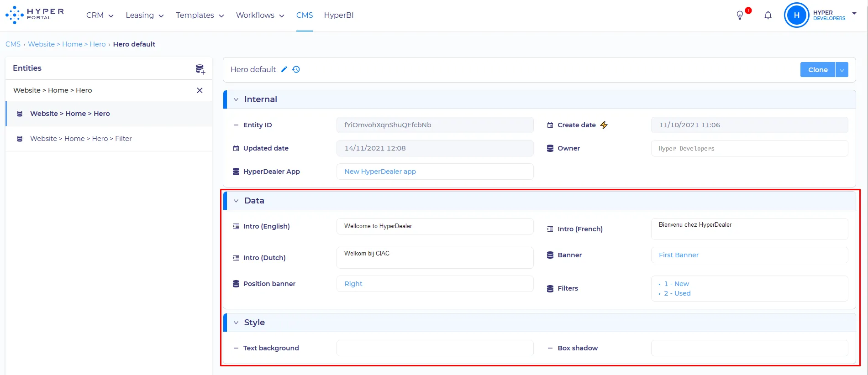Expand the Hyper Developers account dropdown arrow
Viewport: 868px width, 375px height.
(x=854, y=14)
